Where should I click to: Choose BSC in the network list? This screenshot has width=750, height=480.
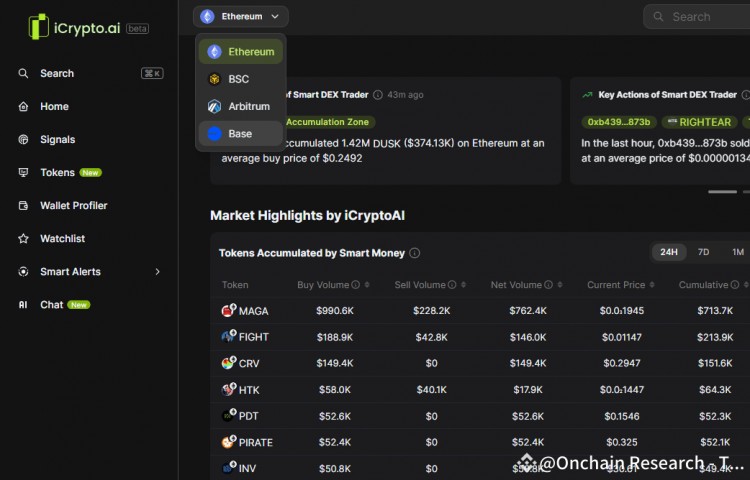pyautogui.click(x=241, y=79)
